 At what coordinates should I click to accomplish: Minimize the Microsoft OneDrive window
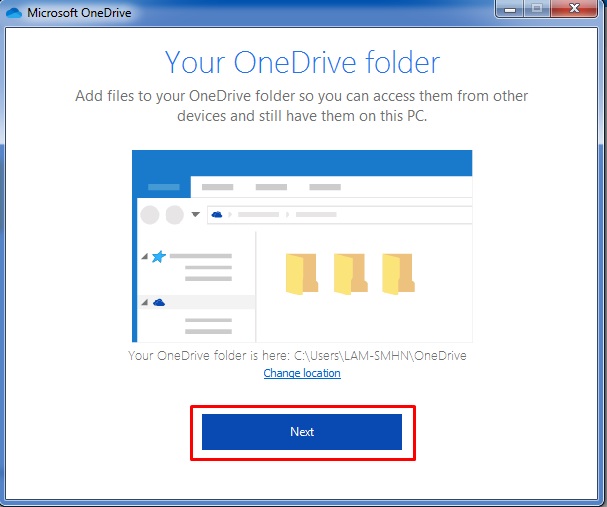(510, 9)
